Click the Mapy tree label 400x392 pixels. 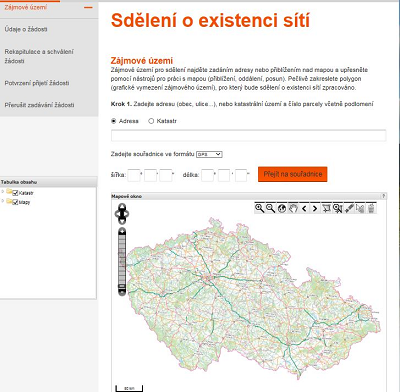(24, 202)
